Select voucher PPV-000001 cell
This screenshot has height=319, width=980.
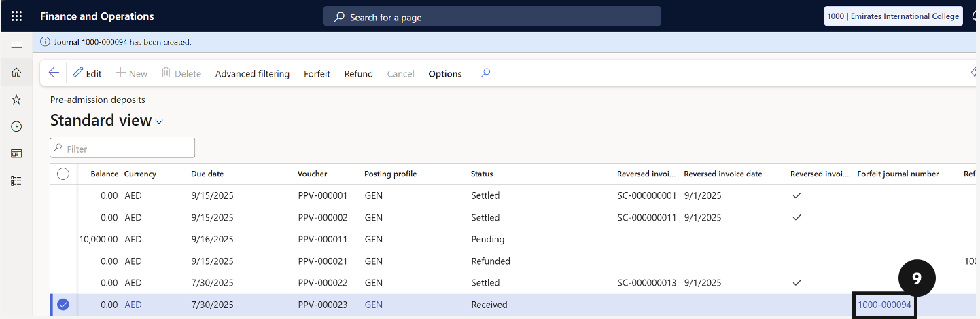323,195
